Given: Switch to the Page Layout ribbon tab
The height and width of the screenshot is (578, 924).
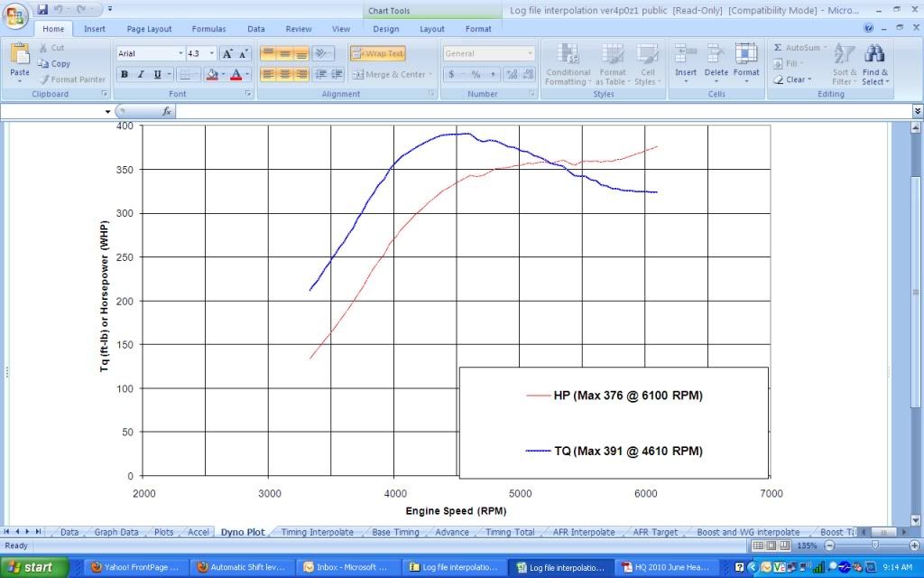Looking at the screenshot, I should click(149, 29).
